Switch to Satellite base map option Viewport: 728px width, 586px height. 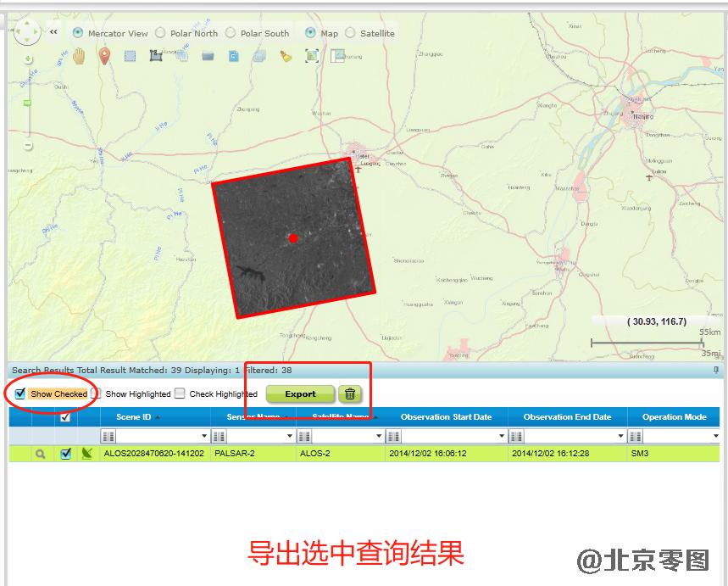(x=351, y=33)
